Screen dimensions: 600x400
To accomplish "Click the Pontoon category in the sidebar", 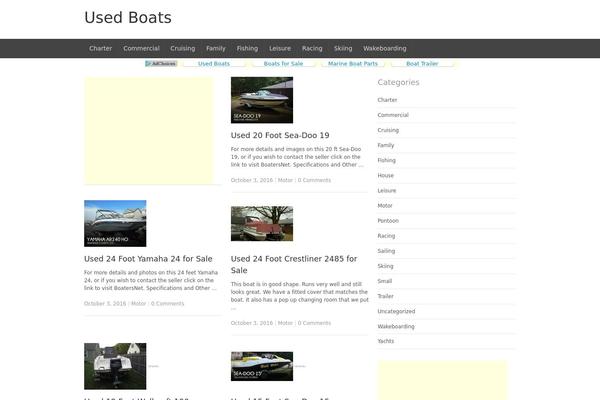I will (388, 221).
